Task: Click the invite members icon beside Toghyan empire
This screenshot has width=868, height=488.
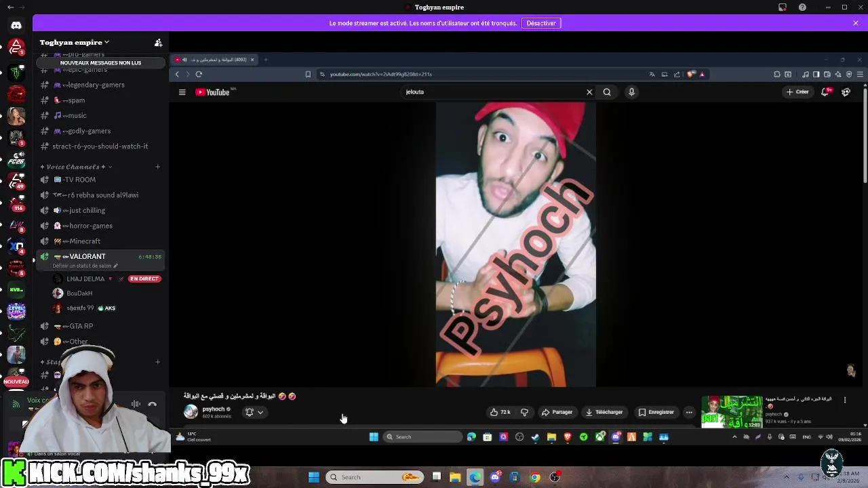Action: tap(158, 43)
